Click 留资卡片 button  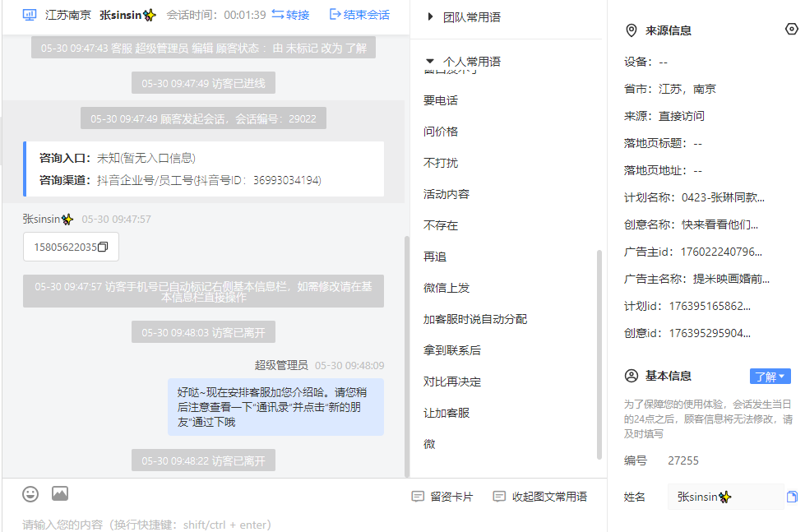point(442,497)
